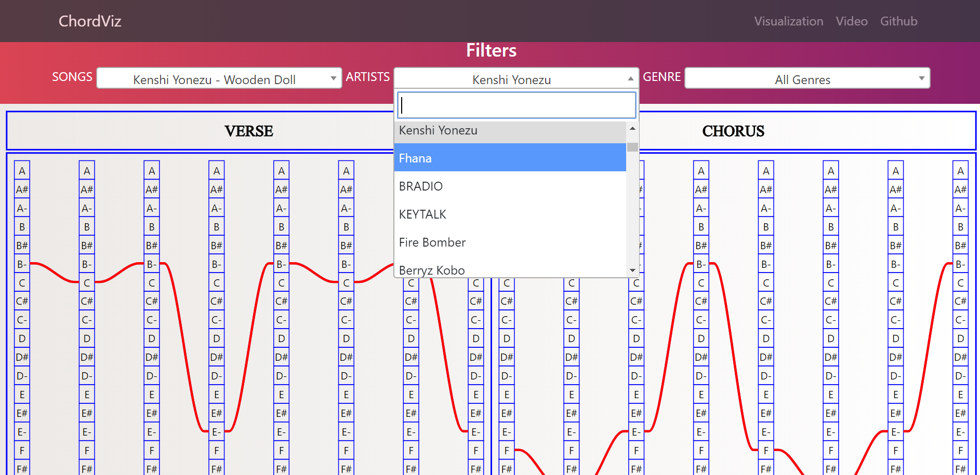Open the All Genres dropdown
Viewport: 980px width, 475px height.
tap(807, 78)
